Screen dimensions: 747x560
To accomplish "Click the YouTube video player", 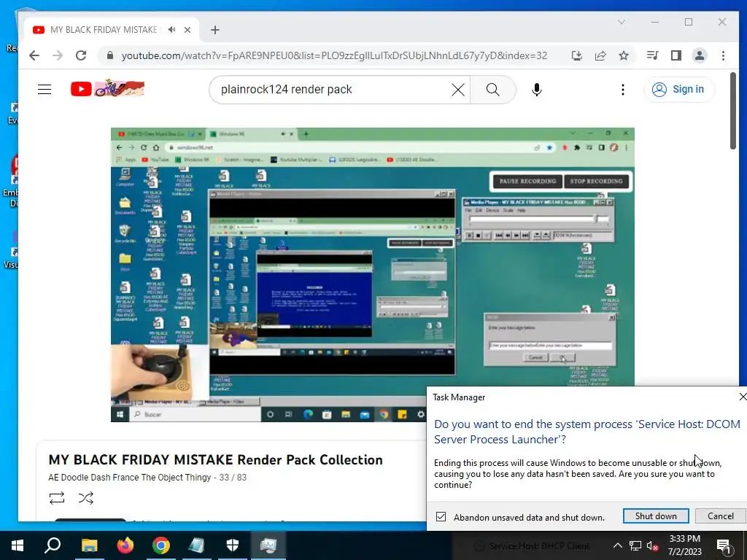I will 373,275.
